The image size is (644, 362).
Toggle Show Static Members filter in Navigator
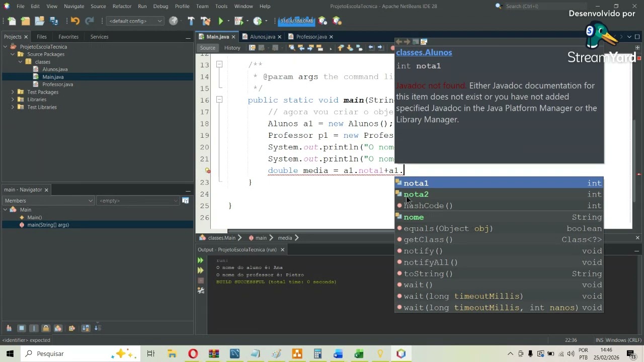34,328
